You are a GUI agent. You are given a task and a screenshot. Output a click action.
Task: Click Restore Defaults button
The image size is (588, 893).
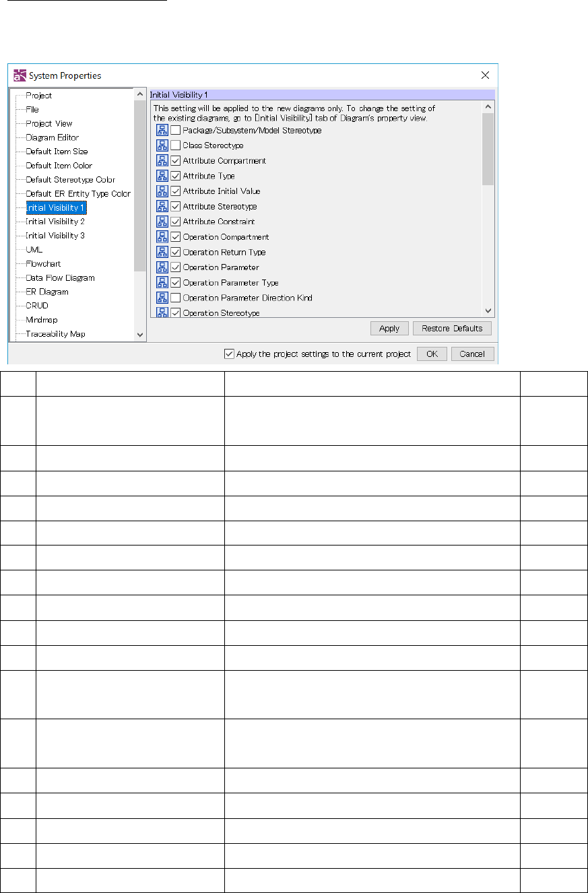pos(452,329)
